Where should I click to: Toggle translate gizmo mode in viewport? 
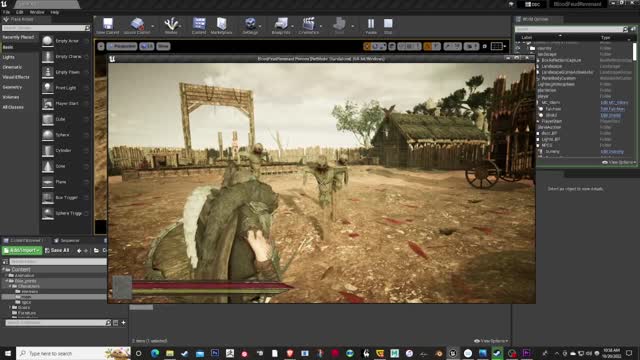click(x=367, y=46)
